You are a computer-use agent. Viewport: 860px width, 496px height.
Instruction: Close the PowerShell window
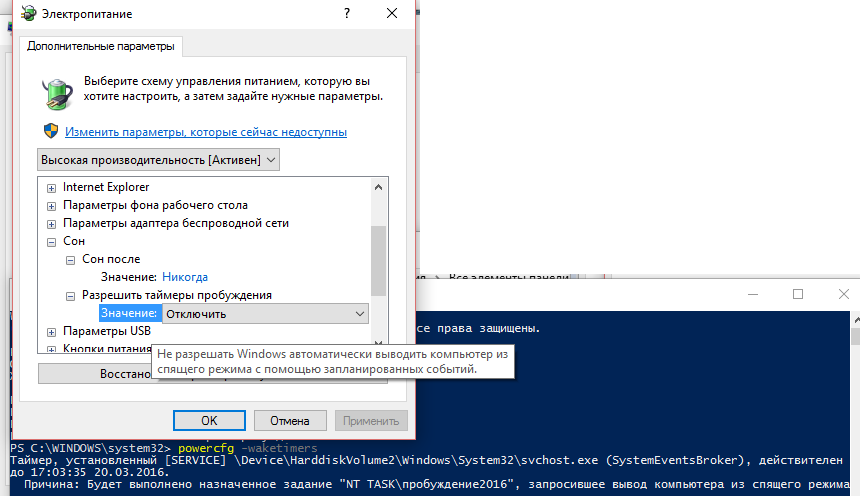844,294
